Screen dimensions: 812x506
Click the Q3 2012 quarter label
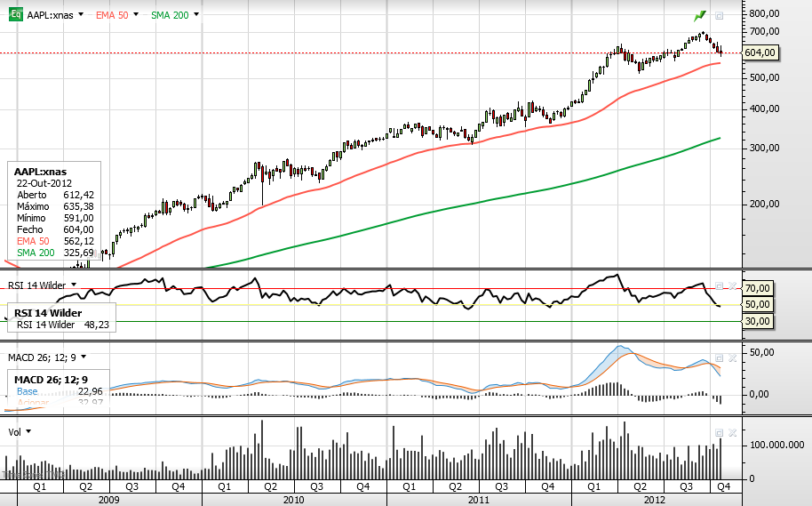point(686,486)
